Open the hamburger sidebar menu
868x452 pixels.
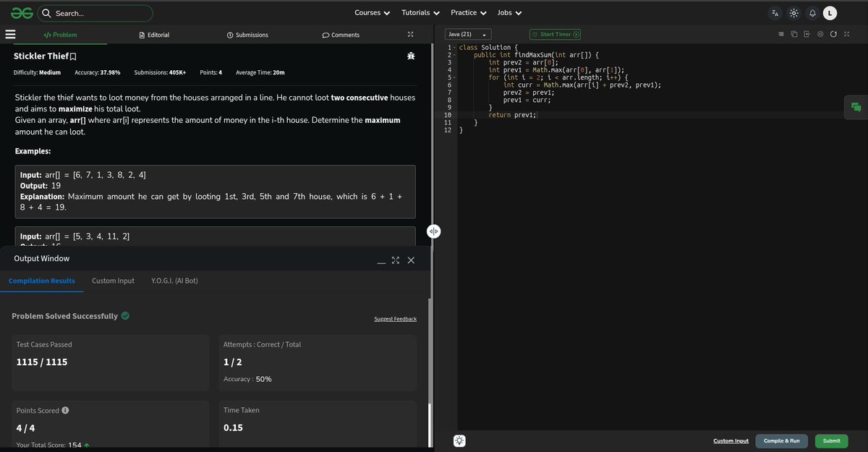[10, 34]
